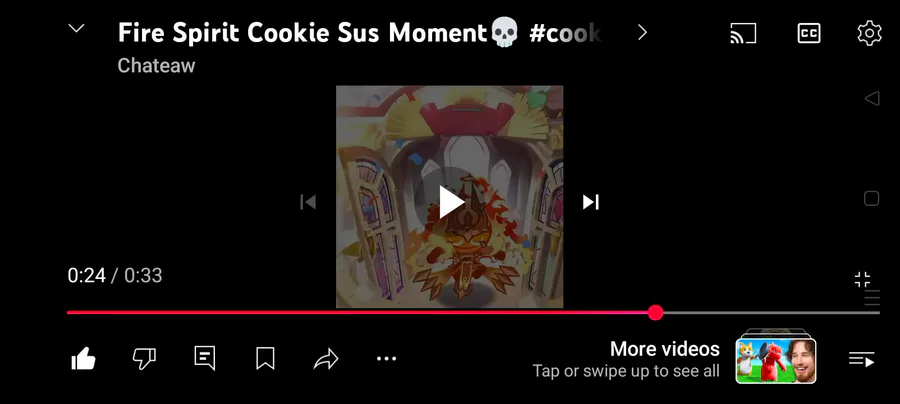The height and width of the screenshot is (404, 900).
Task: Tap the like thumbs-up icon
Action: (83, 359)
